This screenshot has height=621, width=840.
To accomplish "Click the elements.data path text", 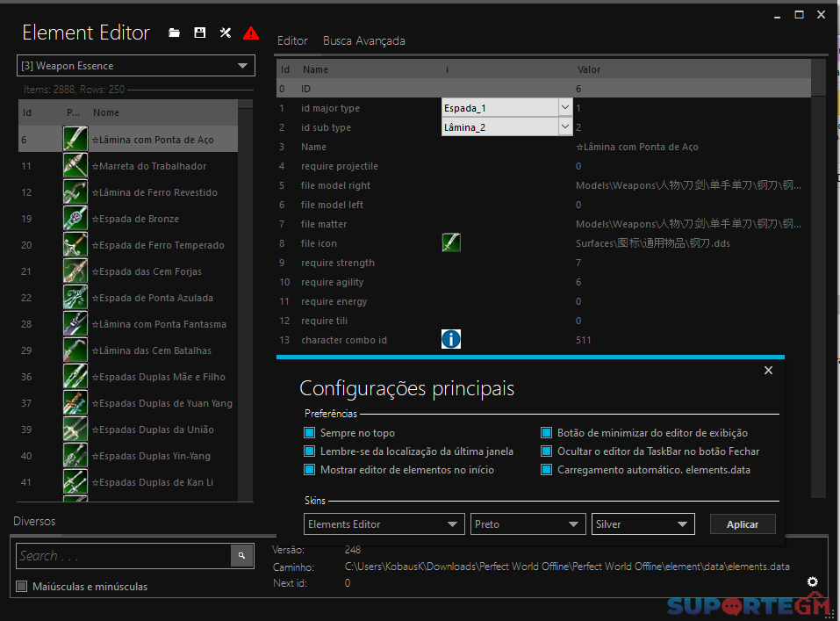I will tap(567, 567).
